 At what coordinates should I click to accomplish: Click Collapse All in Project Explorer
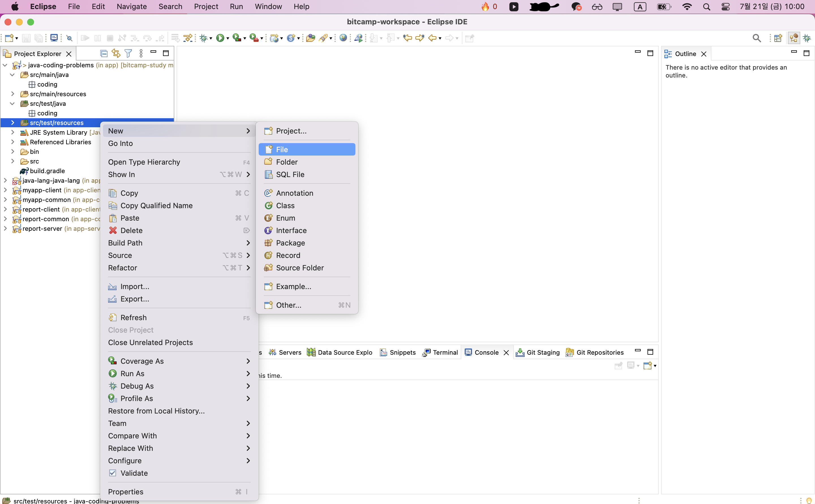click(x=104, y=53)
